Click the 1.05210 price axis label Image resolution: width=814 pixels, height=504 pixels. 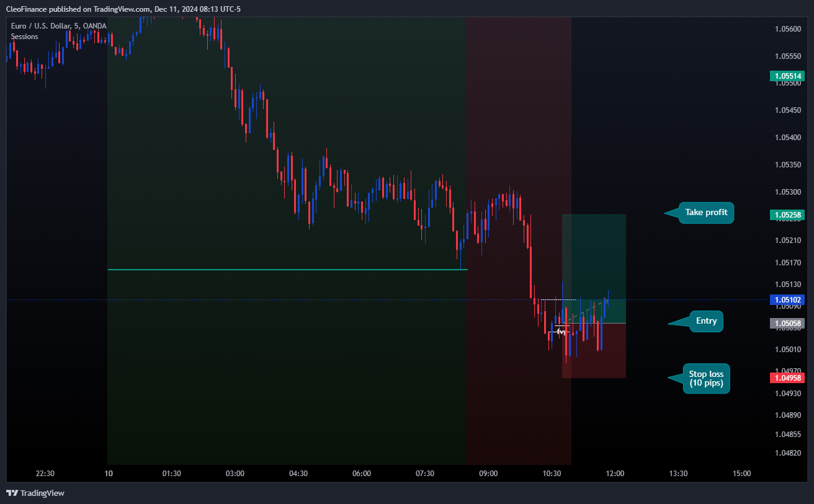pos(788,241)
